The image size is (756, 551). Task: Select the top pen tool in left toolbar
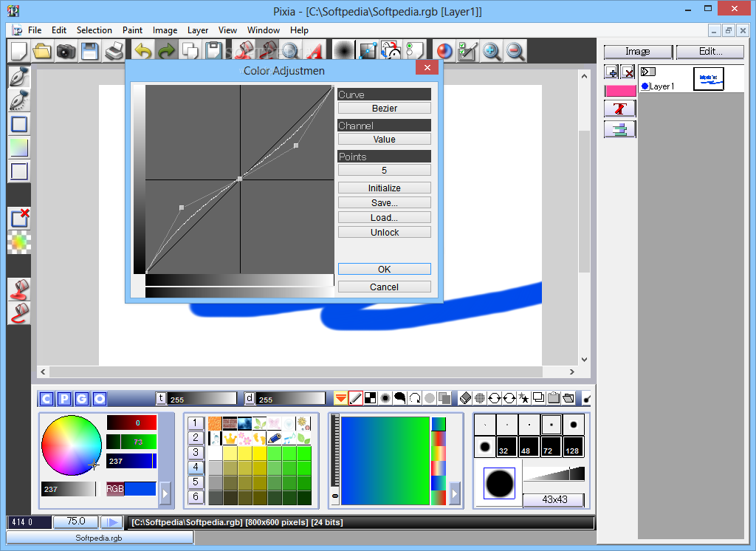click(19, 78)
